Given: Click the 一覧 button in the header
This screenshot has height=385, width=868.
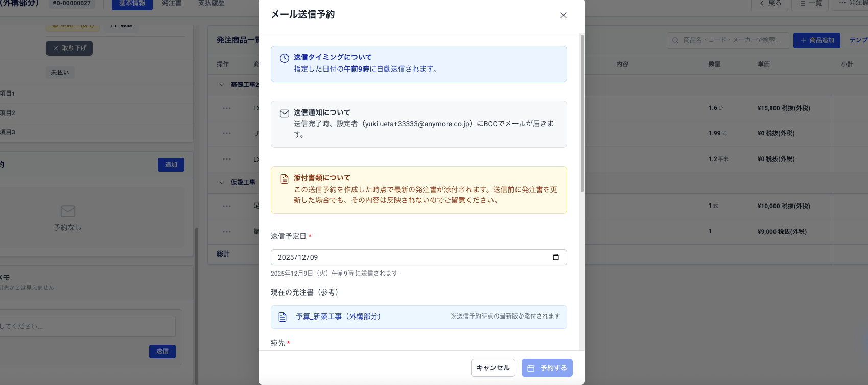Looking at the screenshot, I should pyautogui.click(x=811, y=4).
